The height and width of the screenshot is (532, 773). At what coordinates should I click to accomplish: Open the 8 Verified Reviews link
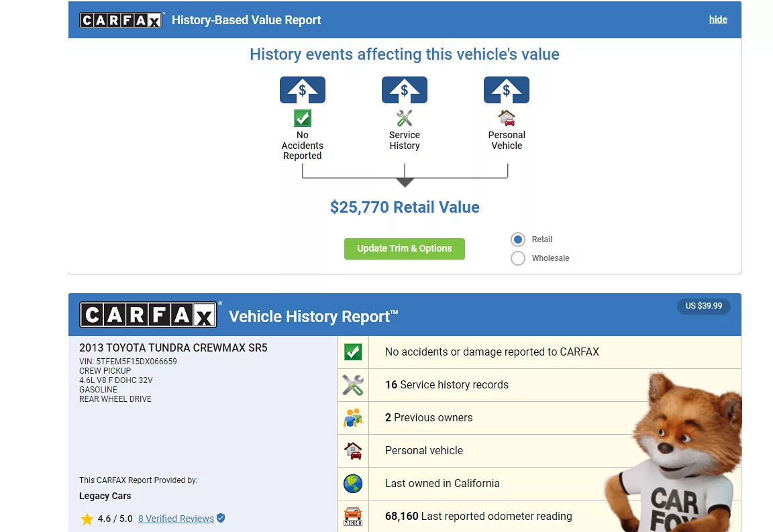(176, 519)
